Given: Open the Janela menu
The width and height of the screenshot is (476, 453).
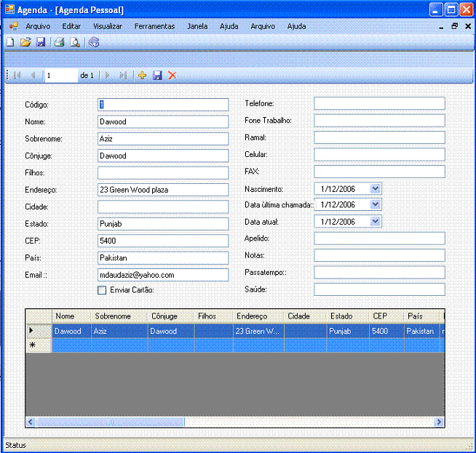Looking at the screenshot, I should (197, 26).
